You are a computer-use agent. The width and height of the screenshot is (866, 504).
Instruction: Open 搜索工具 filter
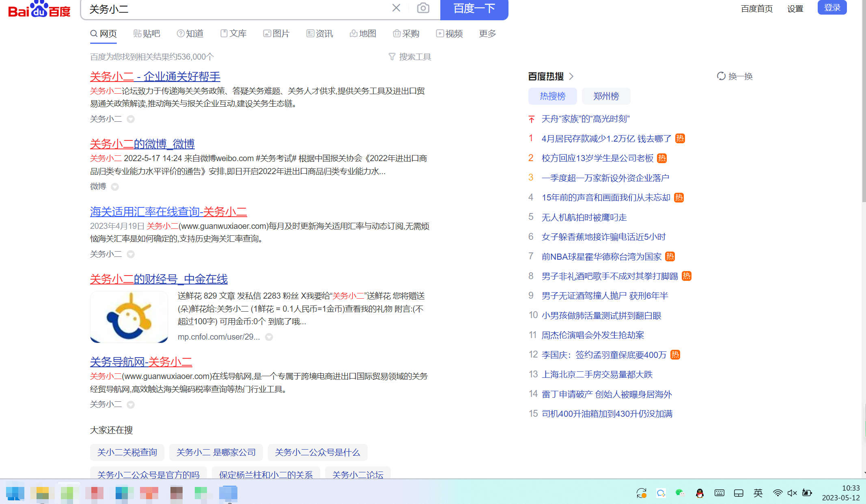click(x=409, y=57)
